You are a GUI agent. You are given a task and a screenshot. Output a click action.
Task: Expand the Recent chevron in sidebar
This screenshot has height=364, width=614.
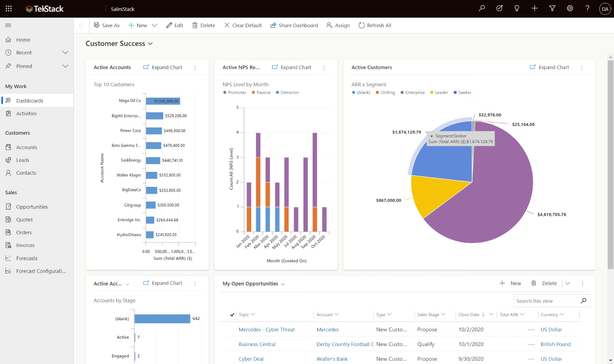65,52
